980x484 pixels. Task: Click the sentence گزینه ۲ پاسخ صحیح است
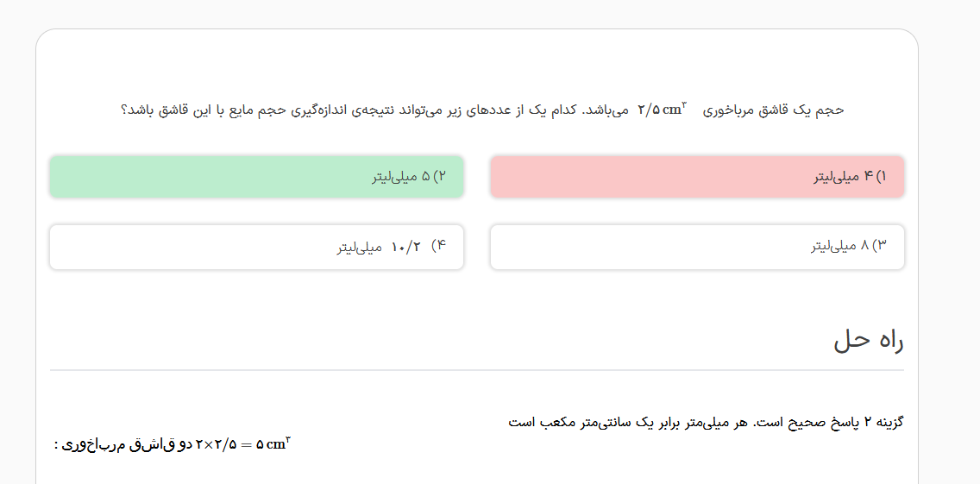(x=847, y=423)
